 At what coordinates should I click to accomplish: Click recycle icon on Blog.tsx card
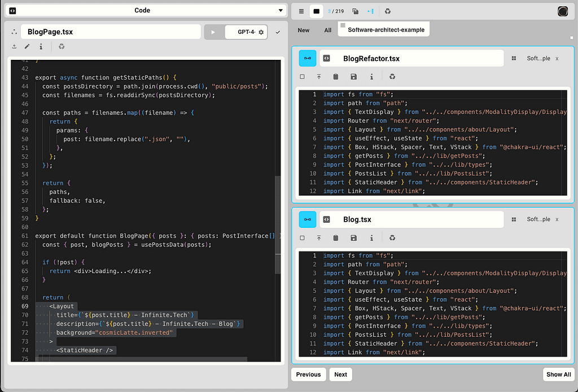pos(392,238)
